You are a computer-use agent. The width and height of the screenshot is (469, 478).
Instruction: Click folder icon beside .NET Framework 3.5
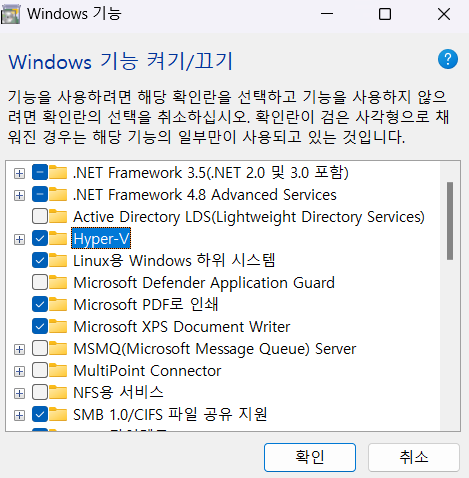coord(58,172)
